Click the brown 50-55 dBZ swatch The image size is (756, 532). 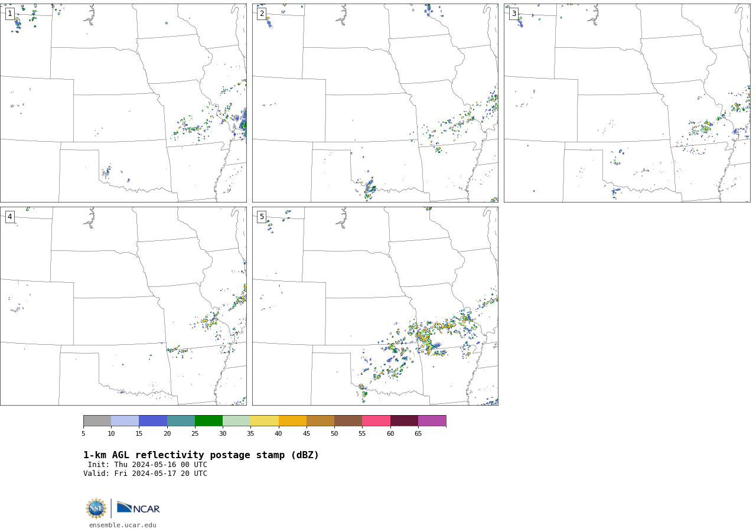tap(348, 420)
